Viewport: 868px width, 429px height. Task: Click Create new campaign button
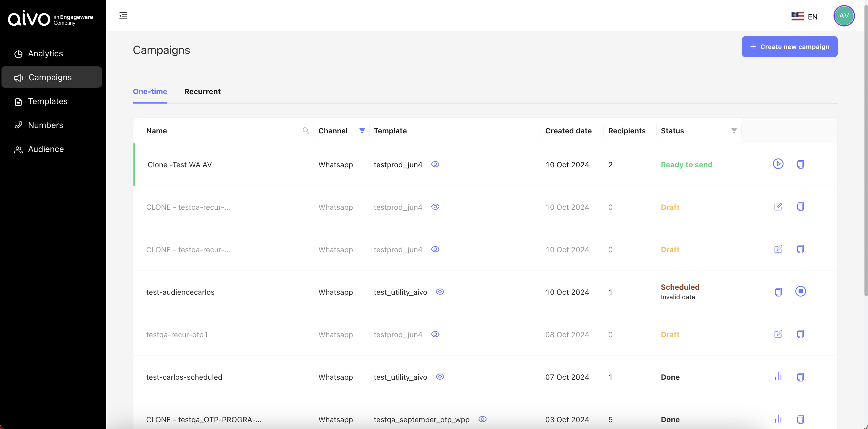coord(789,47)
